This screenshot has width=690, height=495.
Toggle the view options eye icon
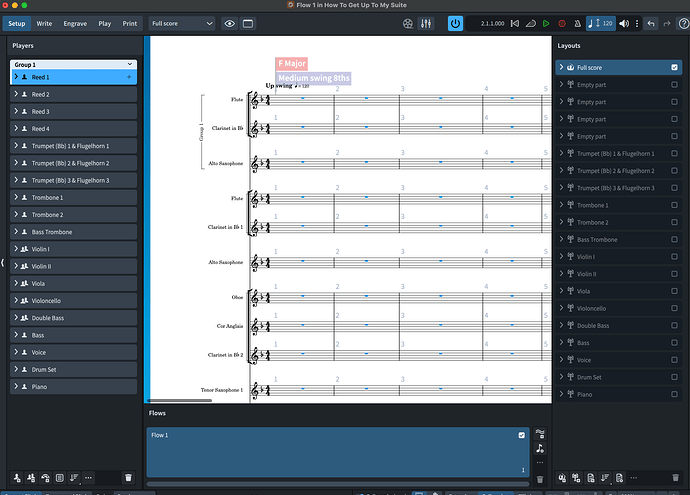tap(230, 24)
